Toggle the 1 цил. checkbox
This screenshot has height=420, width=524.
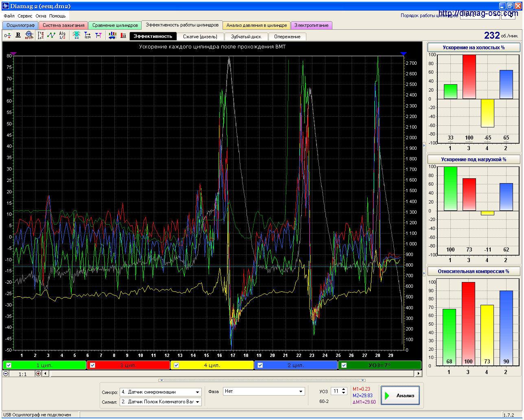(9, 365)
